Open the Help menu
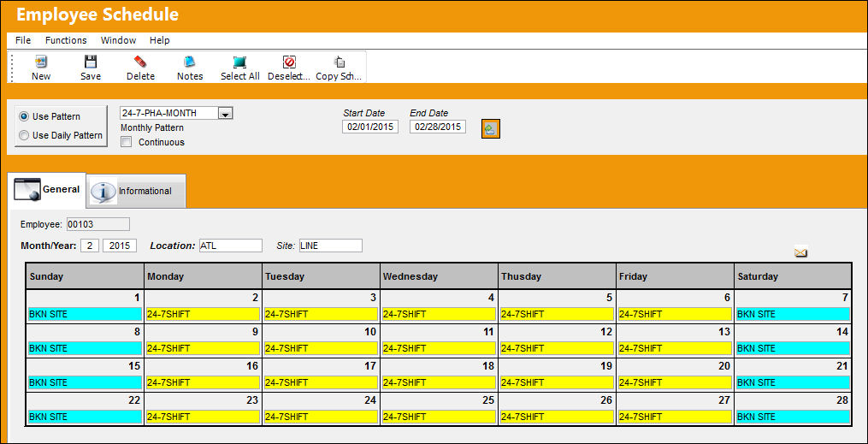 coord(159,40)
